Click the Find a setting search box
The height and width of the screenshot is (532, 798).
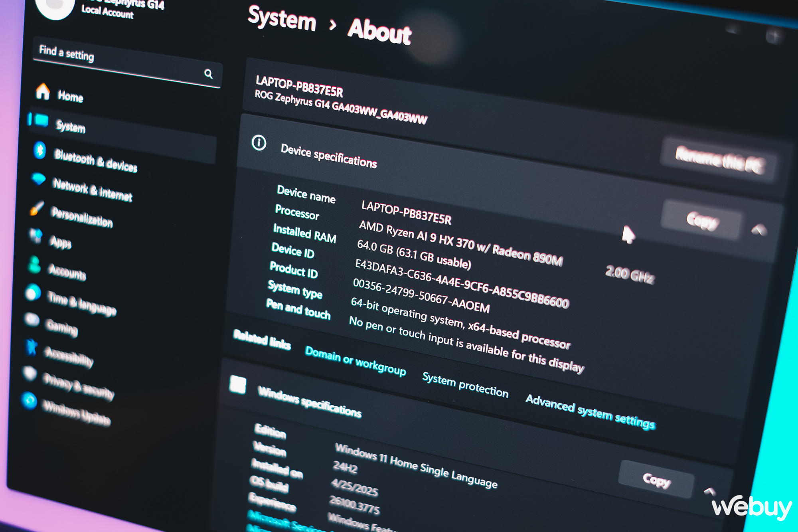click(x=127, y=62)
